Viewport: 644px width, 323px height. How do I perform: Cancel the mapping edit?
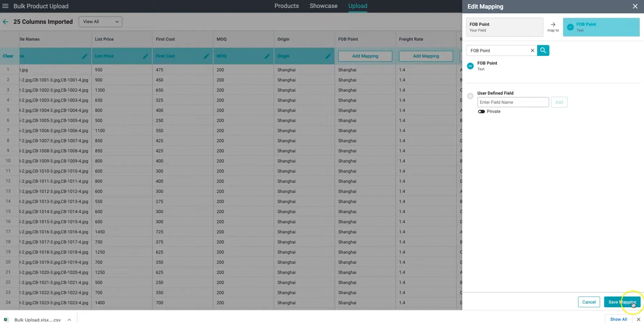(589, 302)
